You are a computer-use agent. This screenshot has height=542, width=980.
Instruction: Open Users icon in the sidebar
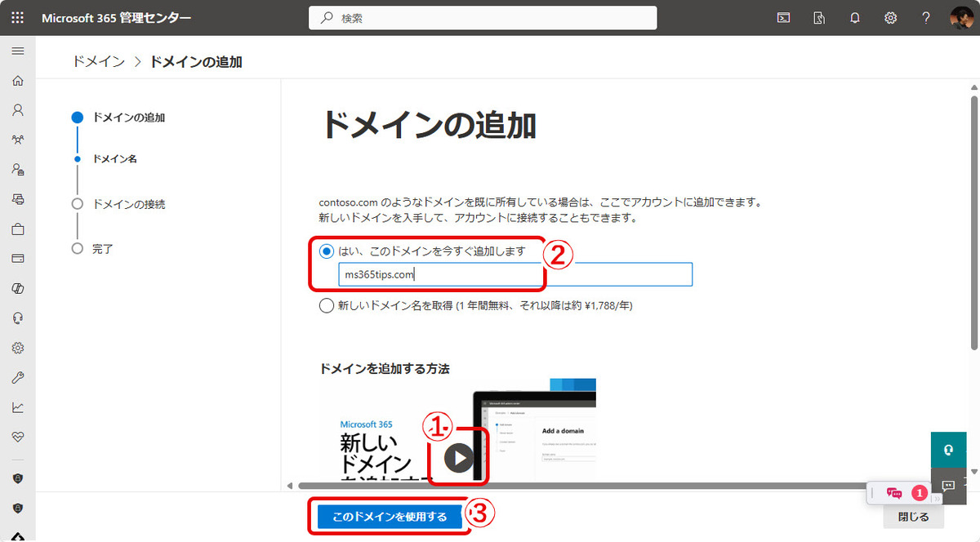[18, 109]
